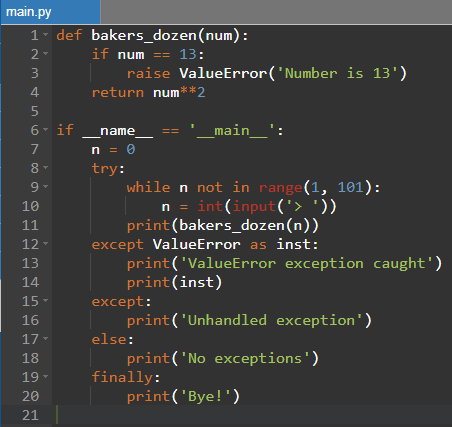Click 'inst' inside print on line 14

197,282
